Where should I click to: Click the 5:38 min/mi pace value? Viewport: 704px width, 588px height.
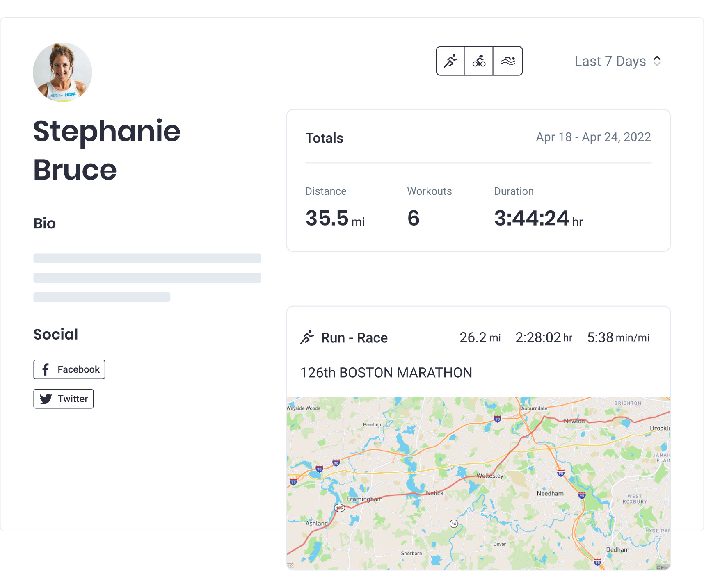[x=618, y=337]
